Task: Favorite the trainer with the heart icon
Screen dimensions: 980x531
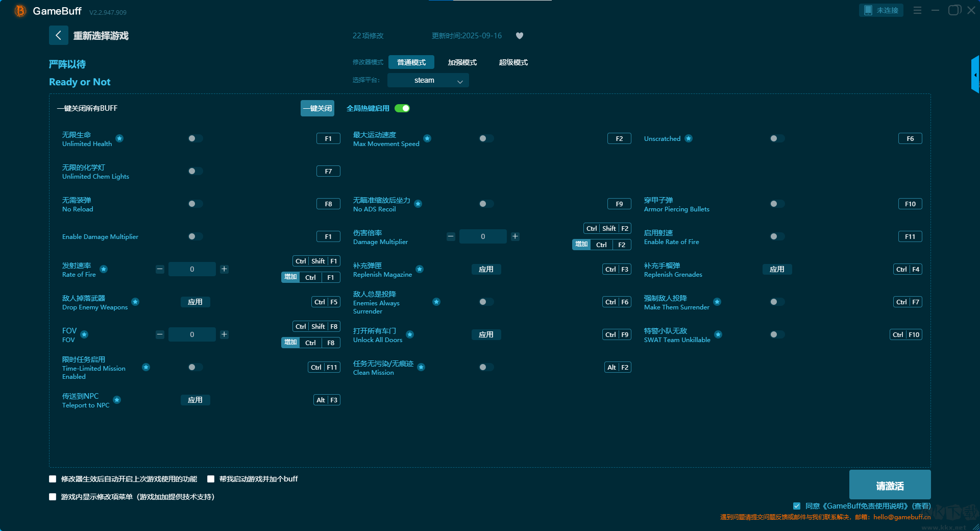Action: tap(520, 36)
